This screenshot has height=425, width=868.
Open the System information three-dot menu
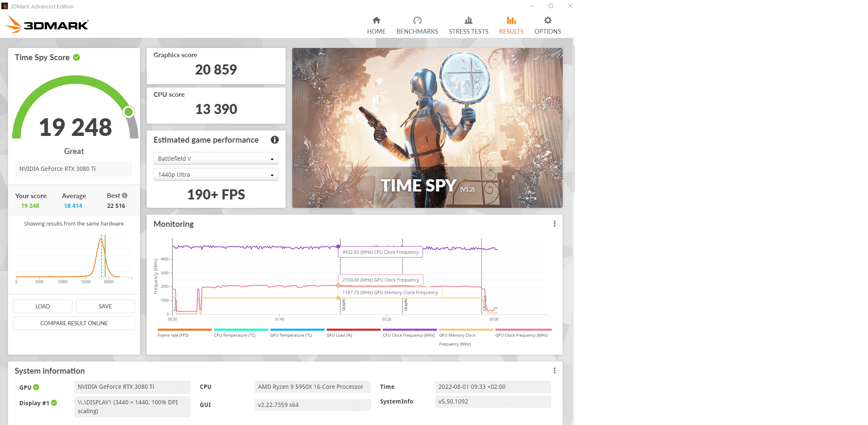pyautogui.click(x=554, y=371)
